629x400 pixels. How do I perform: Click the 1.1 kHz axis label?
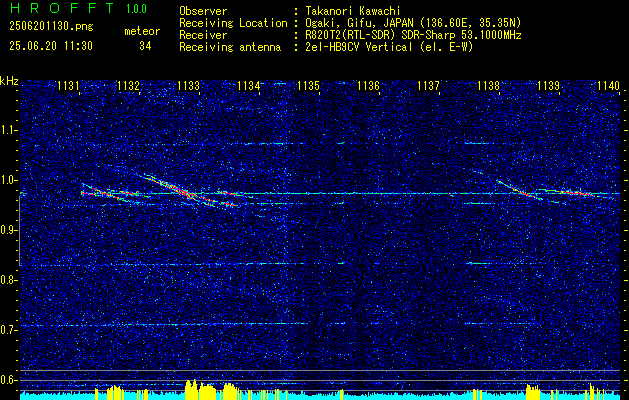tap(9, 130)
